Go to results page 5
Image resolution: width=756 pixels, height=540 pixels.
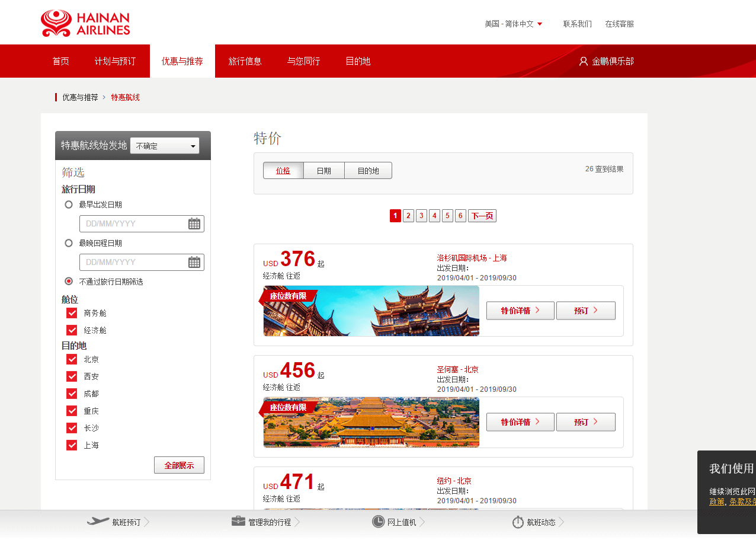447,216
